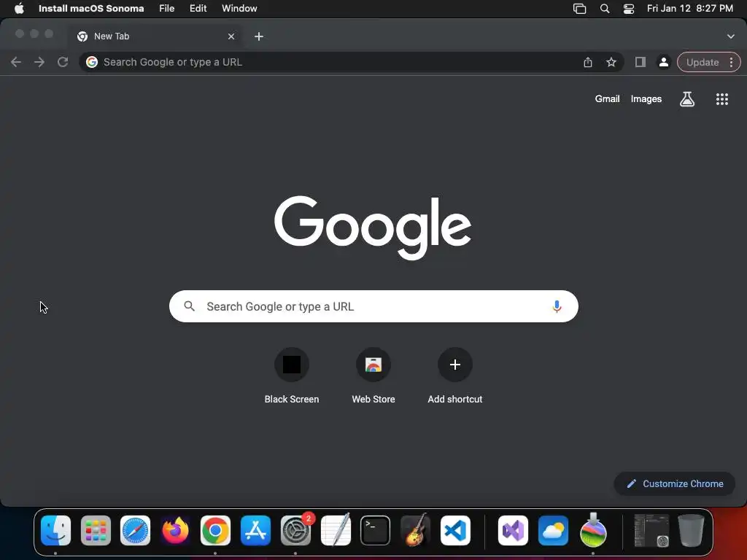Open Install macOS Sonoma from the Dock
747x560 pixels.
point(593,530)
